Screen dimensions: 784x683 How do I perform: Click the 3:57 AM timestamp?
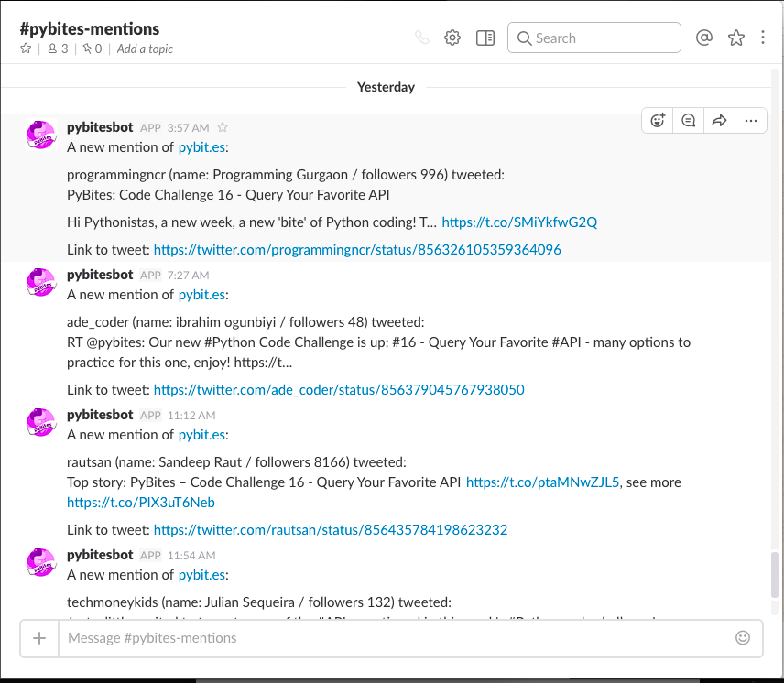click(x=188, y=128)
